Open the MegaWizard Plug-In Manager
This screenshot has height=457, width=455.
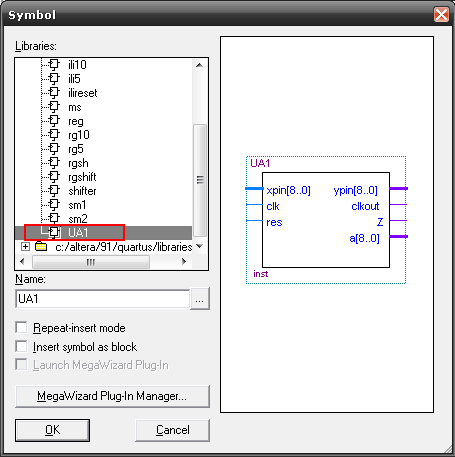tap(112, 396)
